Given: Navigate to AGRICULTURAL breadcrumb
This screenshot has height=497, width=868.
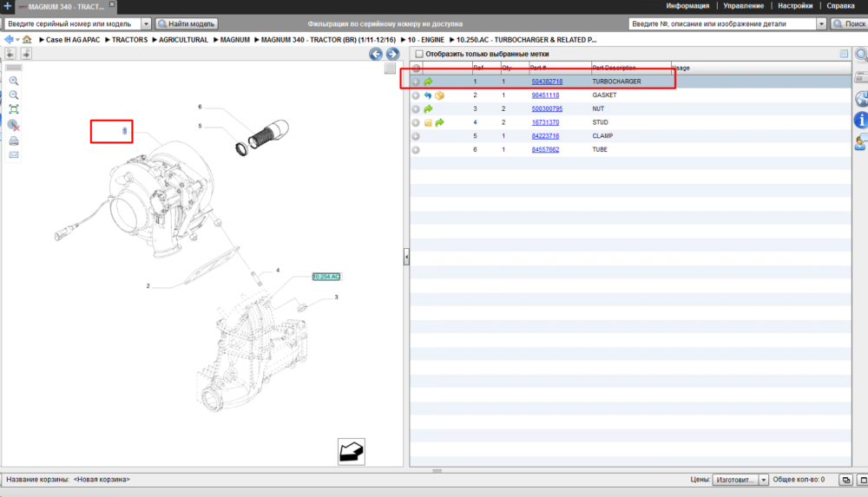Looking at the screenshot, I should pyautogui.click(x=183, y=40).
